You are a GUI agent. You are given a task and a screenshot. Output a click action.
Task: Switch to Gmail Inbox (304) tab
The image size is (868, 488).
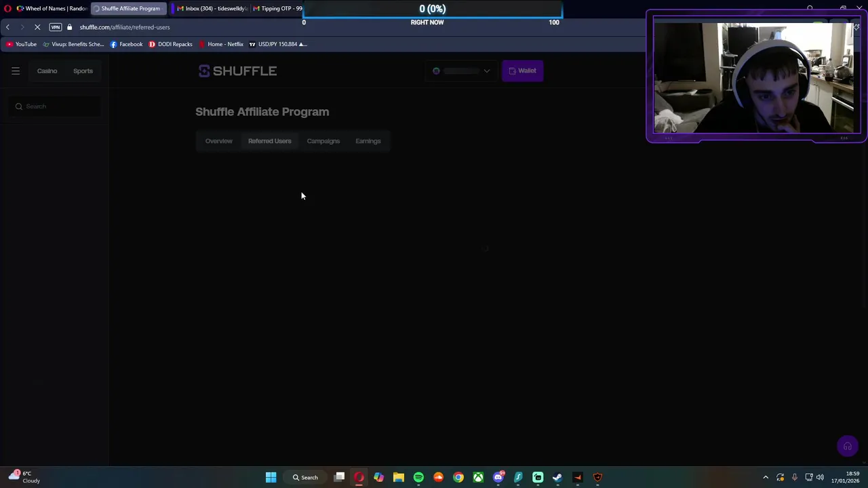212,9
